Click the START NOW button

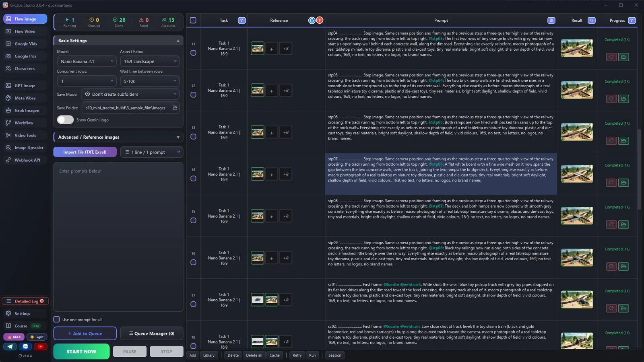click(81, 351)
